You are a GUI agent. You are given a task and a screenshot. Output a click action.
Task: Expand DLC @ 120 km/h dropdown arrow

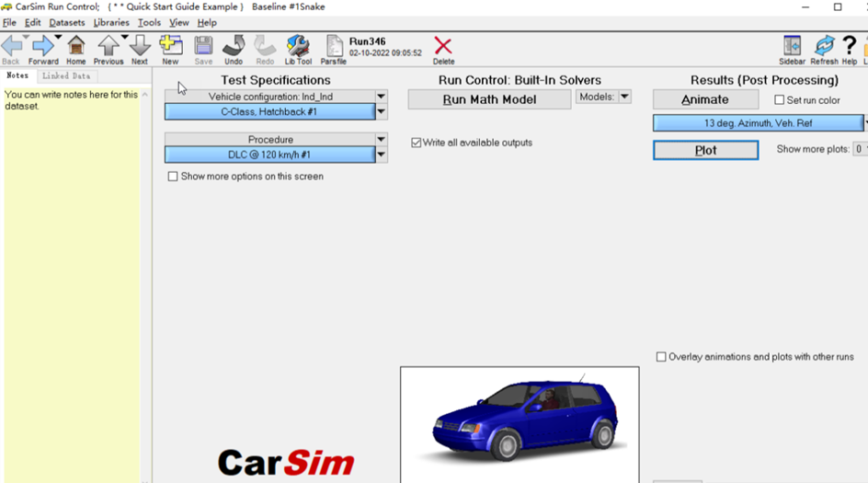pyautogui.click(x=382, y=155)
